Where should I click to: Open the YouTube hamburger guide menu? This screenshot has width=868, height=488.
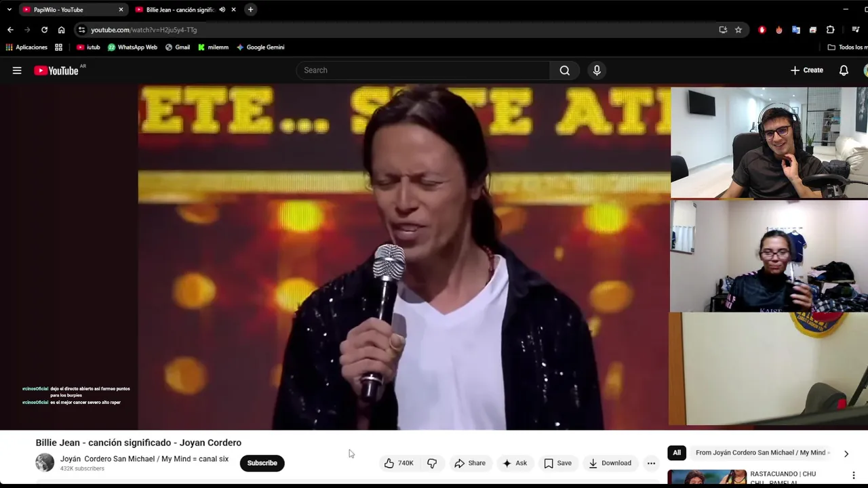coord(17,70)
